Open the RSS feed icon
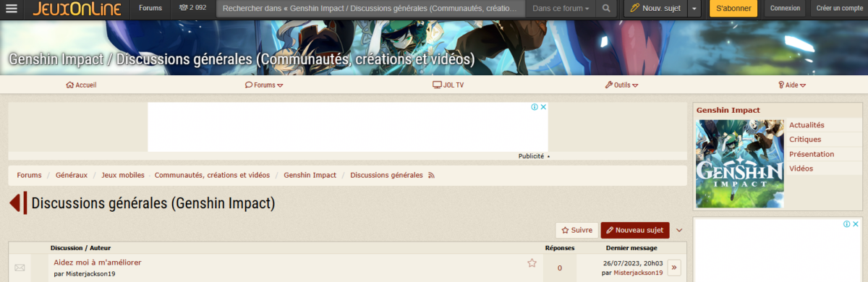 click(x=432, y=176)
